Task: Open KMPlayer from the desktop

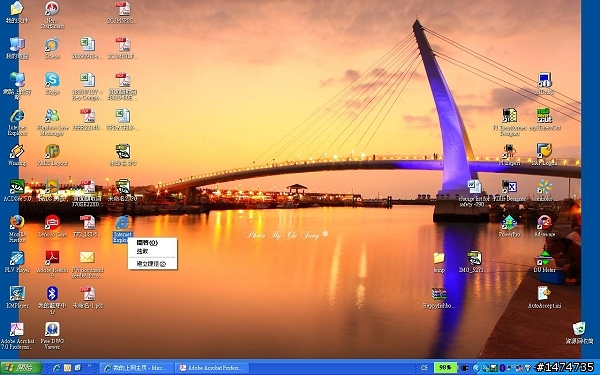Action: click(x=17, y=297)
